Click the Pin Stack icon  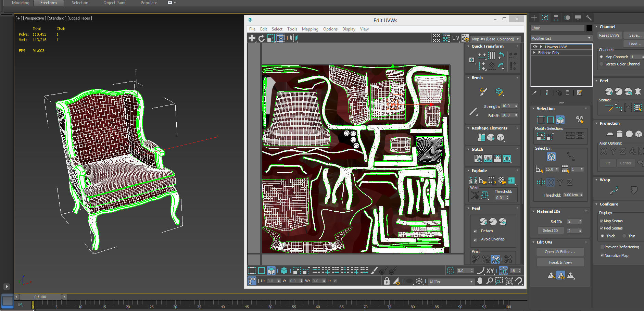click(x=534, y=93)
